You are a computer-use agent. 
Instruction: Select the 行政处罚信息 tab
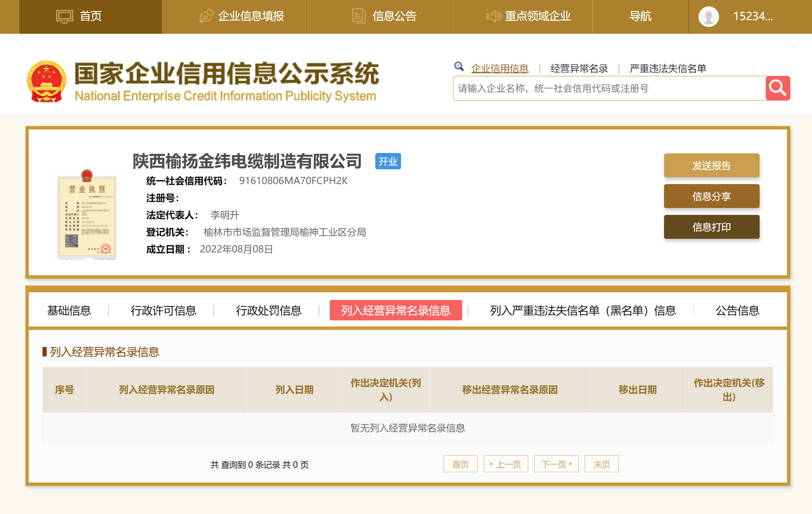pos(268,311)
